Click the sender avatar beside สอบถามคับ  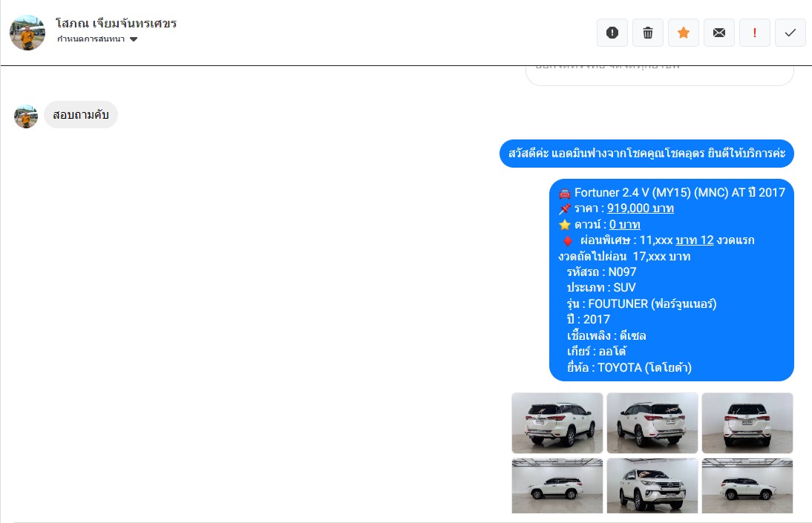point(26,116)
